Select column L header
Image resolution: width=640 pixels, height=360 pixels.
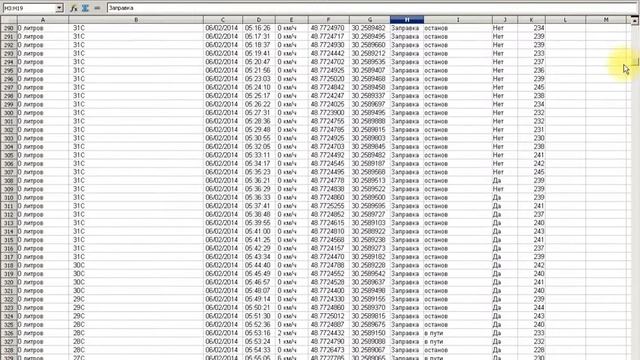(x=565, y=20)
